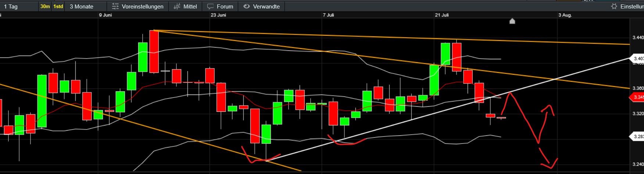Switch chart to 30m interval

[45, 7]
